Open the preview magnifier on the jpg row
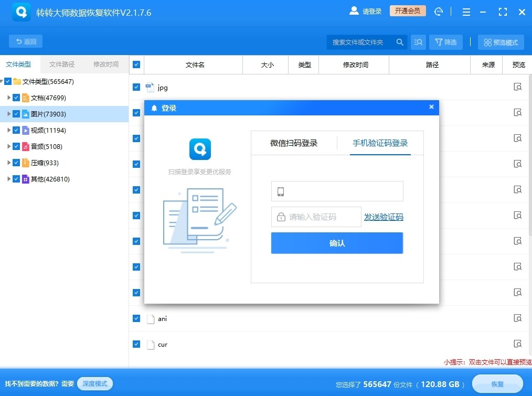 point(518,87)
